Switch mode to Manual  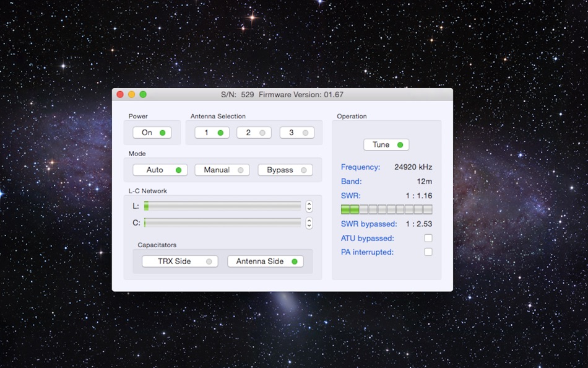[x=222, y=170]
